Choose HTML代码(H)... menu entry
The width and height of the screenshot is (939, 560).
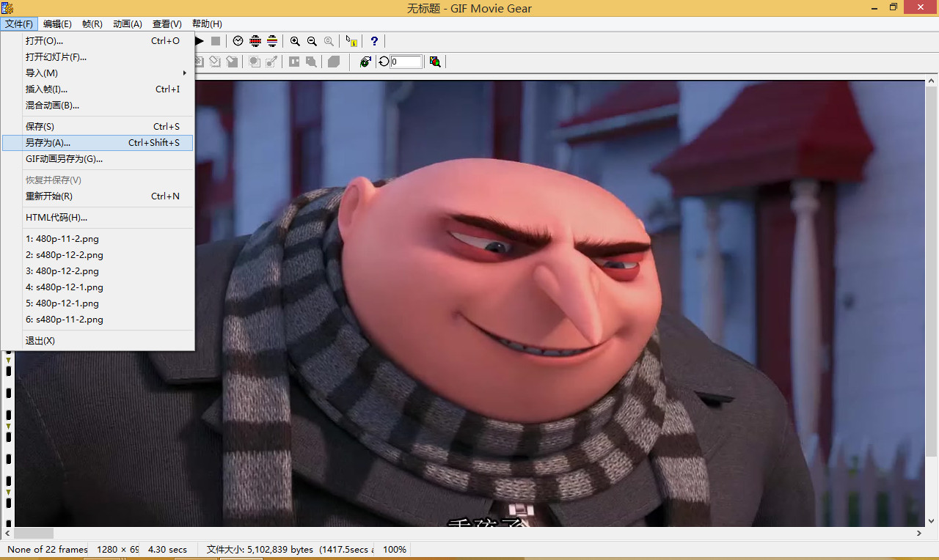(98, 218)
